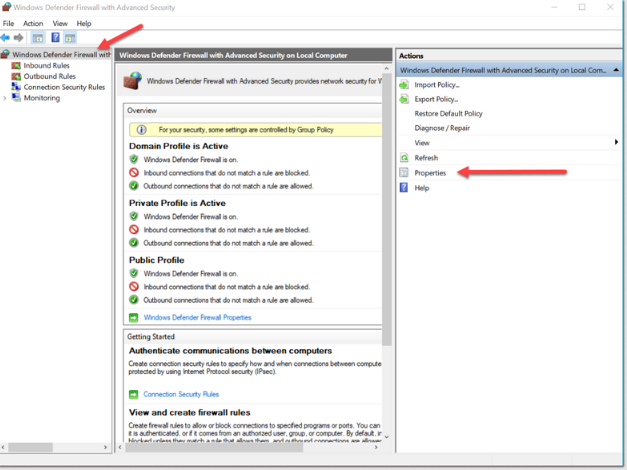
Task: Click View entry in Actions pane
Action: [422, 142]
